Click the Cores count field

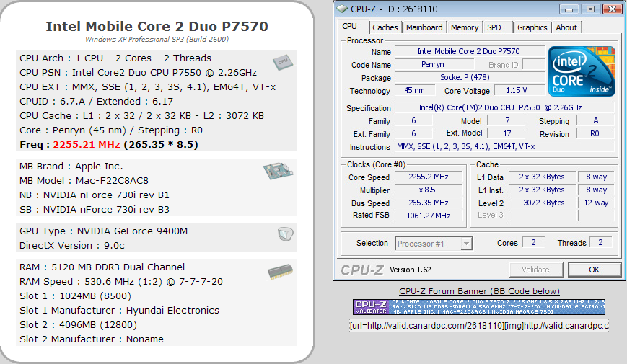[534, 242]
